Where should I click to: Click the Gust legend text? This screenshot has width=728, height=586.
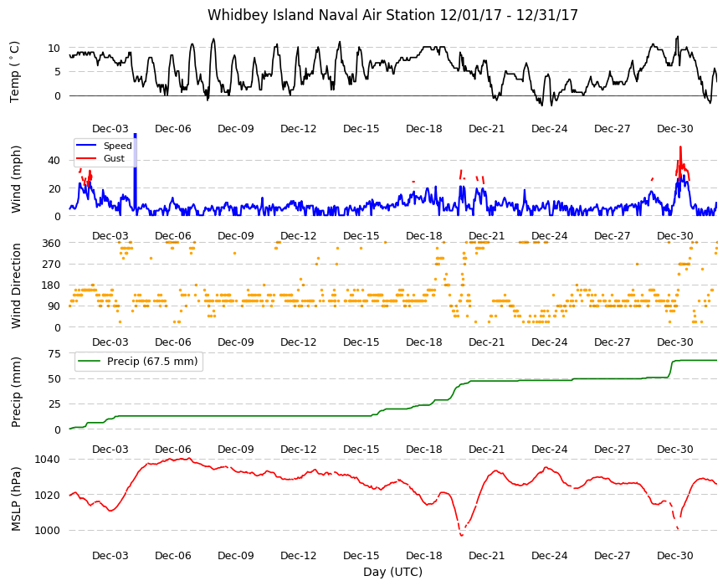pyautogui.click(x=114, y=159)
